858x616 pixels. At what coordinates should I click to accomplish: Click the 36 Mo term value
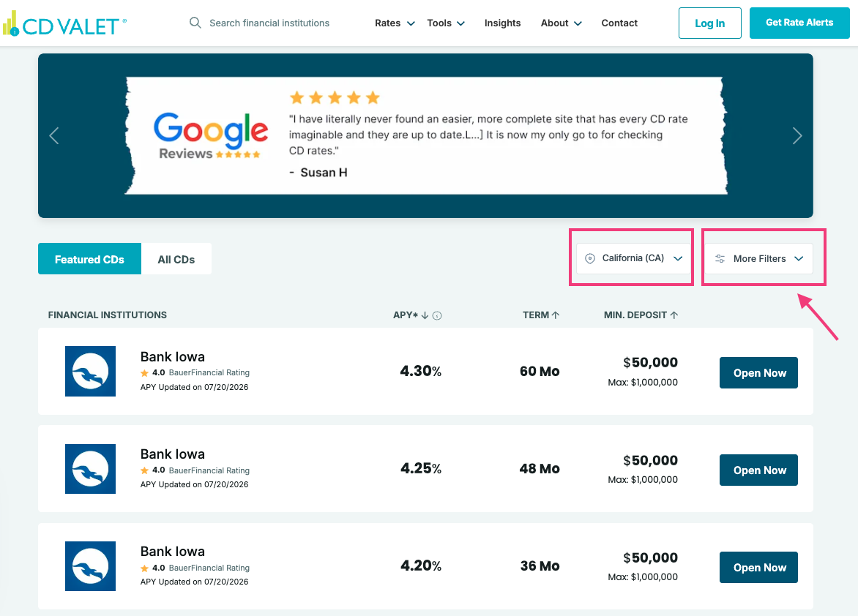(x=540, y=566)
